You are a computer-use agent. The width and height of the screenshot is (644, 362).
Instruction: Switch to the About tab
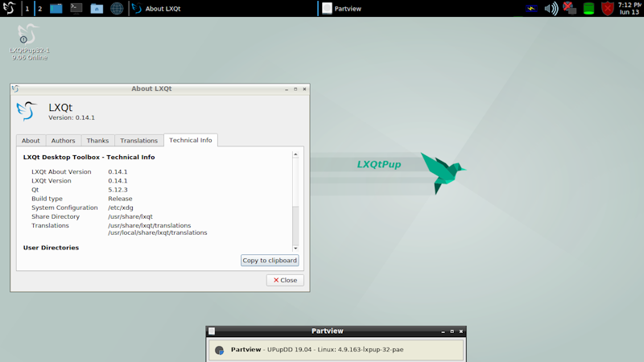pyautogui.click(x=31, y=140)
